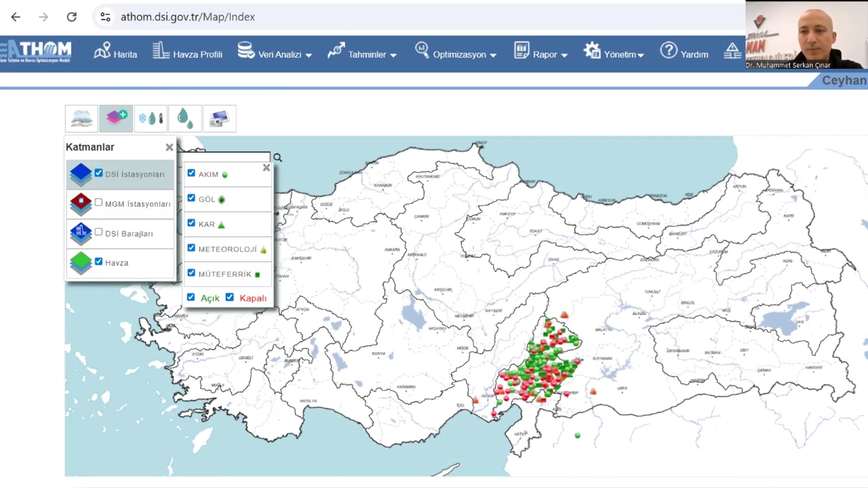
Task: Click the search magnifier above station list
Action: coord(278,157)
